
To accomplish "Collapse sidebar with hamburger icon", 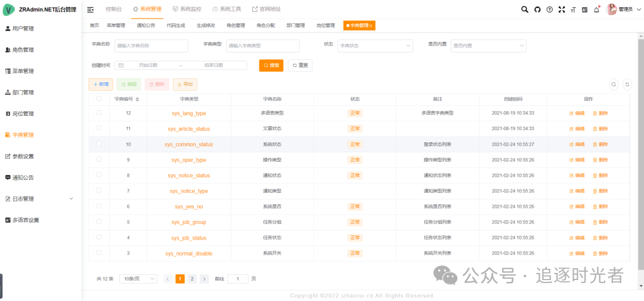I will coord(91,10).
